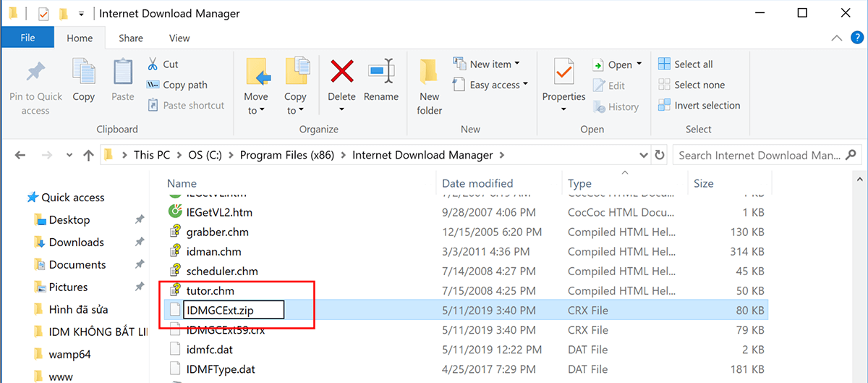Select the IDMFType.dat file
868x383 pixels.
(221, 369)
